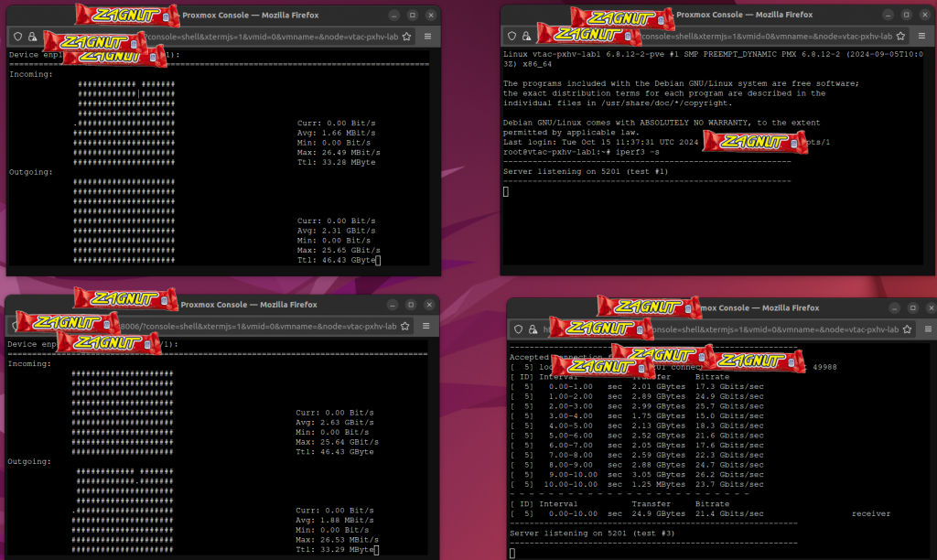Click 'Server listening on 5201 (test #3)' line
The height and width of the screenshot is (560, 937).
coord(592,533)
